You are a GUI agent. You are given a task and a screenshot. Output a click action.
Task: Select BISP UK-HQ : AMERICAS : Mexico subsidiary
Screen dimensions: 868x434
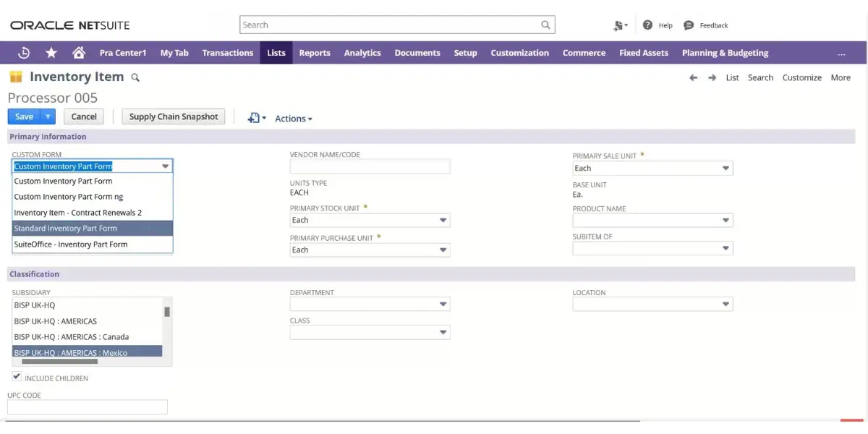[x=88, y=352]
